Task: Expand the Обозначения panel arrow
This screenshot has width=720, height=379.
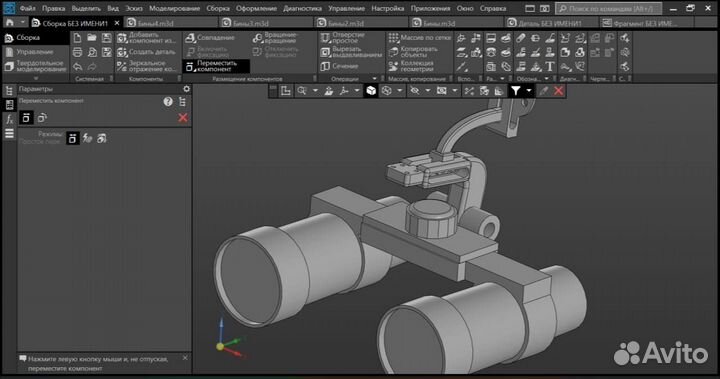Action: 546,79
